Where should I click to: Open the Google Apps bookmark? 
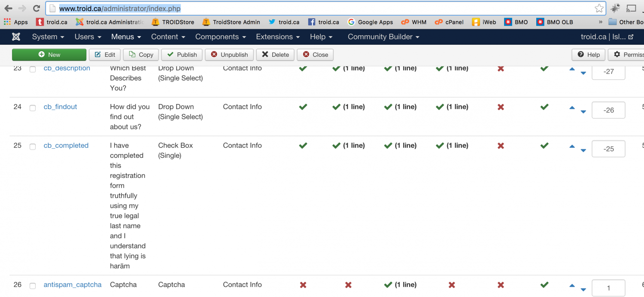click(370, 22)
